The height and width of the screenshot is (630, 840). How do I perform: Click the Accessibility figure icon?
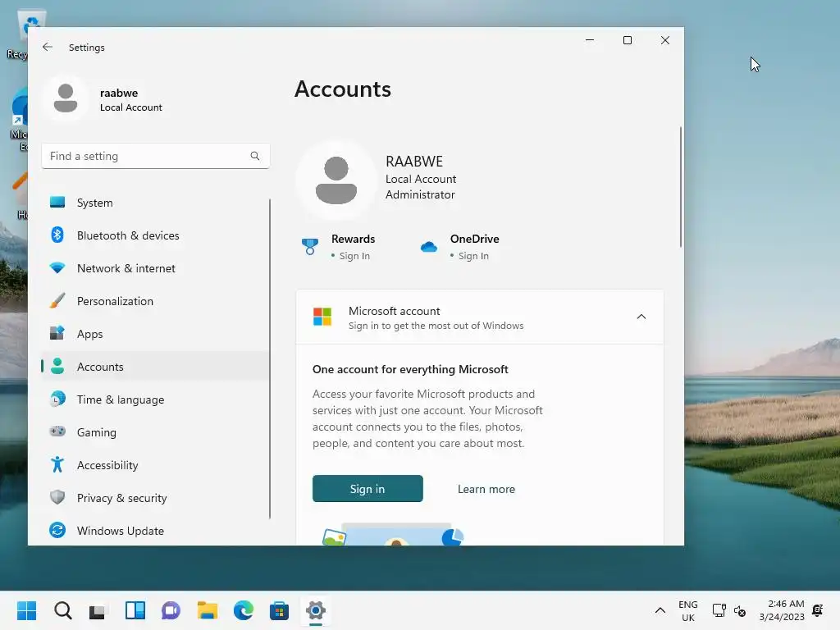click(57, 464)
